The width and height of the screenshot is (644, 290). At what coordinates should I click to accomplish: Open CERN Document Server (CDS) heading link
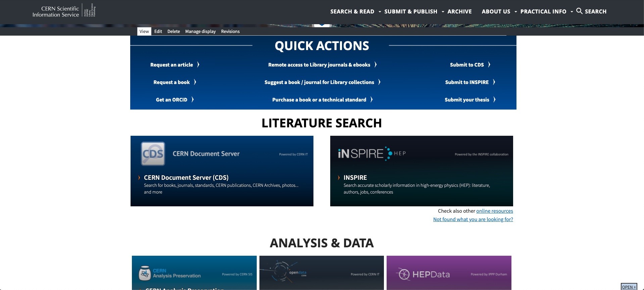186,177
